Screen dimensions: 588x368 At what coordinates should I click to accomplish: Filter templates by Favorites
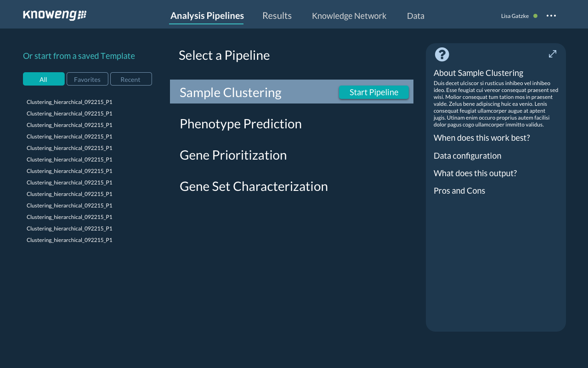click(x=87, y=79)
